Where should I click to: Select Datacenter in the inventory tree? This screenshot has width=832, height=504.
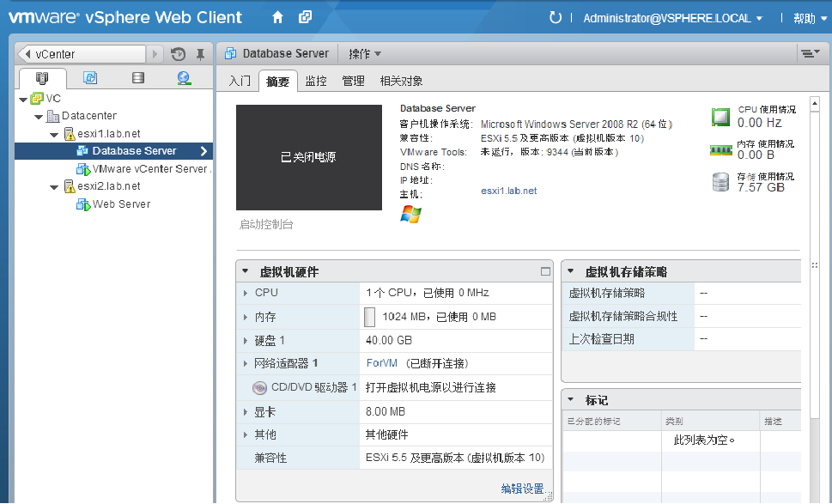tap(88, 116)
